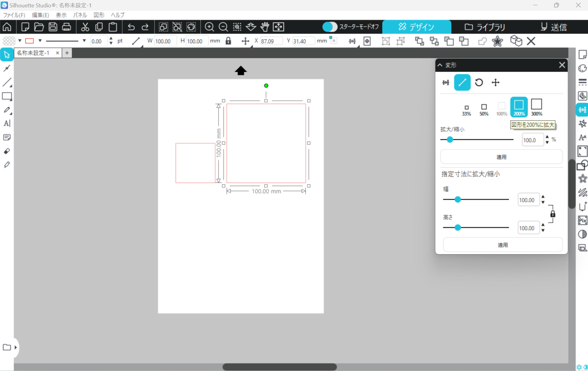Pick the Freehand pencil tool
The image size is (588, 371).
pos(7,110)
